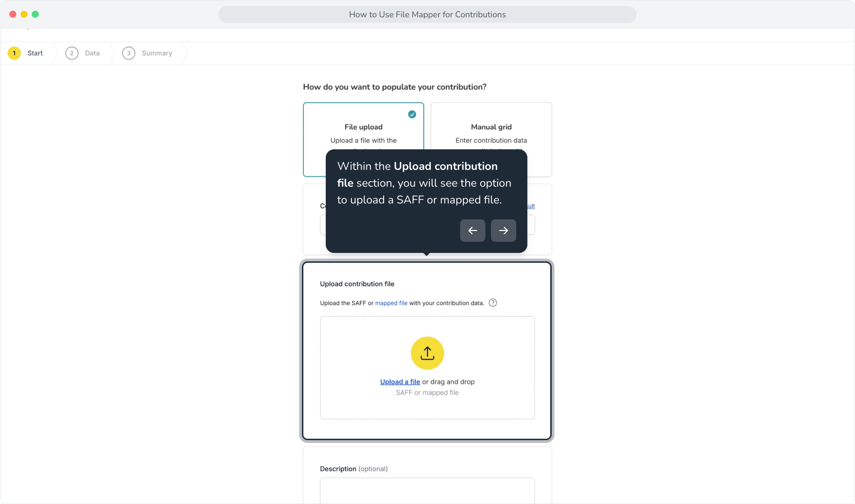Click the 'SAFF or mapped file' hint text
The height and width of the screenshot is (504, 855).
point(427,392)
